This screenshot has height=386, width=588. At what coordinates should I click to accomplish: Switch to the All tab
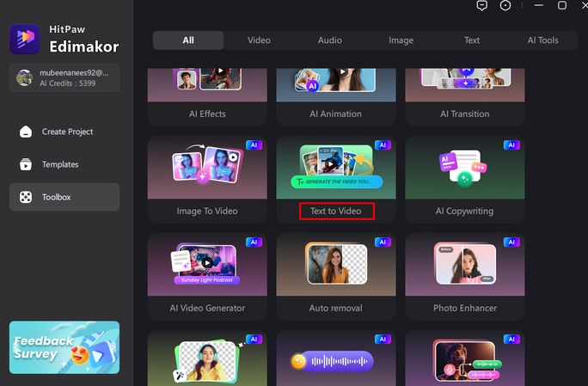(188, 40)
